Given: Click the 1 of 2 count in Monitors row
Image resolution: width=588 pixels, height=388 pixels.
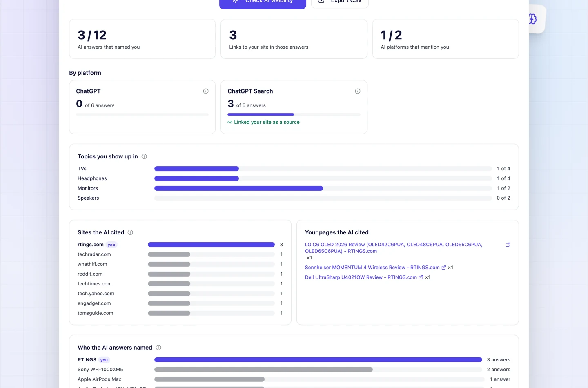Looking at the screenshot, I should [503, 188].
